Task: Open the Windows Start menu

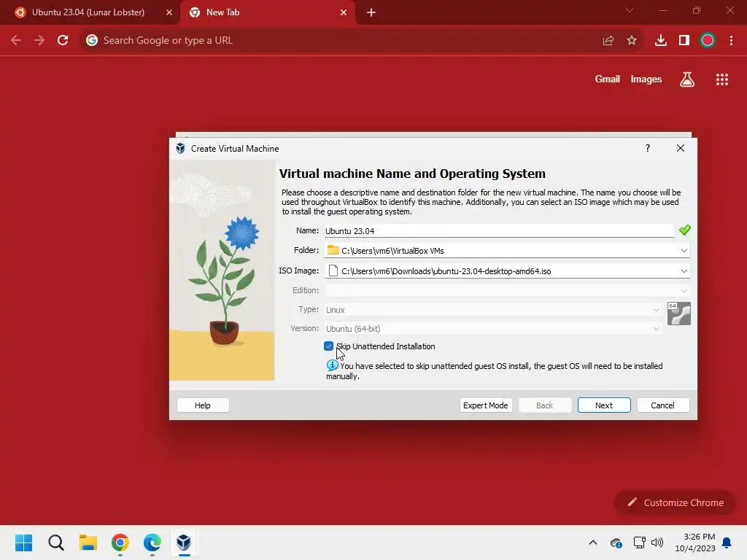Action: click(24, 542)
